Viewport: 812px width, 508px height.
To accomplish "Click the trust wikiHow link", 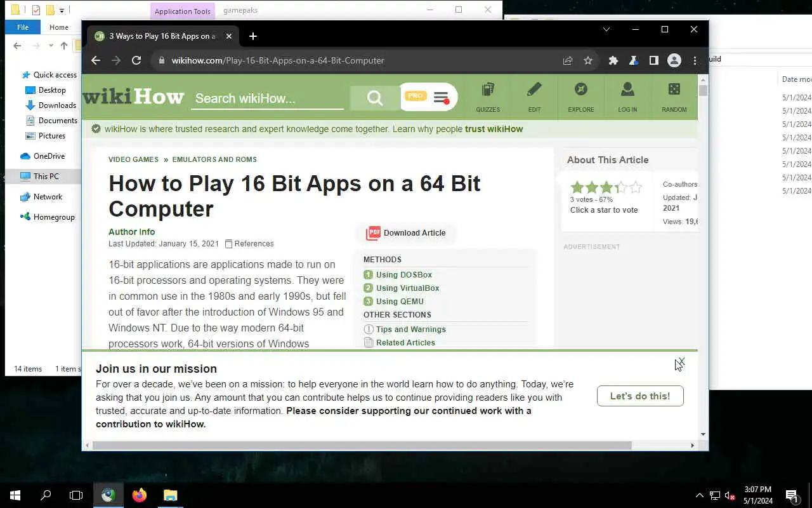I will click(x=494, y=129).
